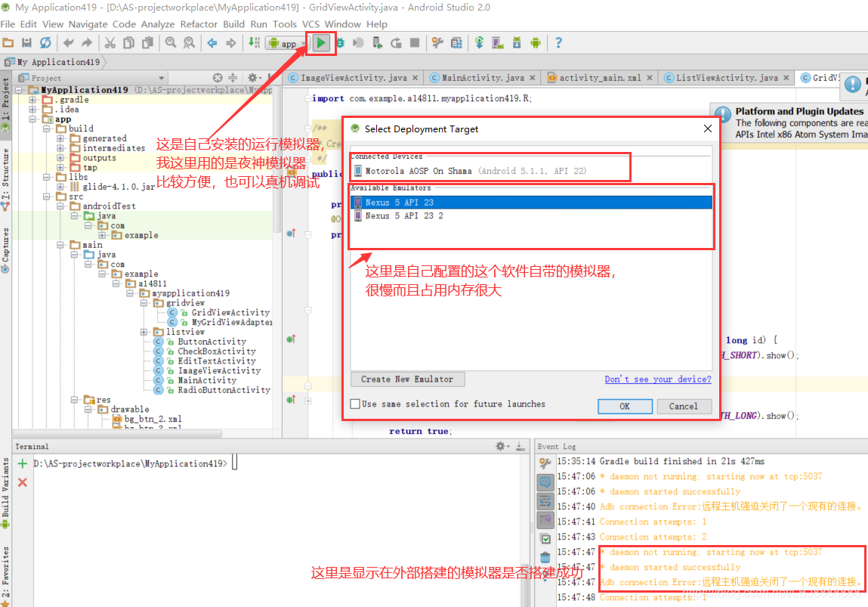868x607 pixels.
Task: Expand the intermediates folder node
Action: point(61,148)
